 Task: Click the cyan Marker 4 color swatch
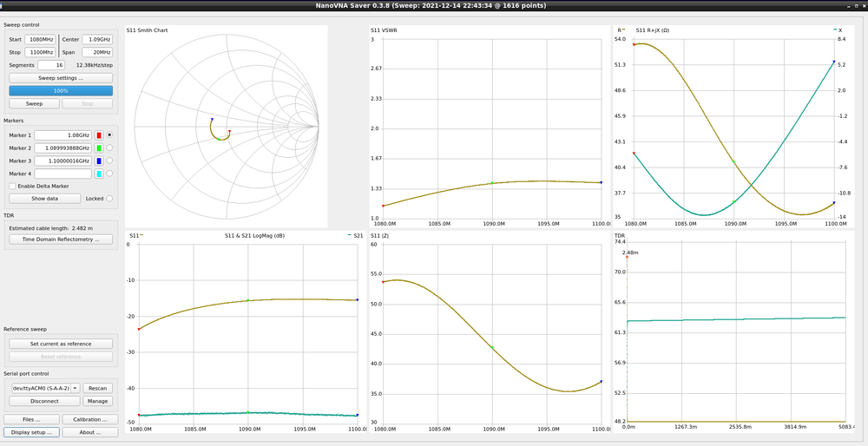pos(99,174)
